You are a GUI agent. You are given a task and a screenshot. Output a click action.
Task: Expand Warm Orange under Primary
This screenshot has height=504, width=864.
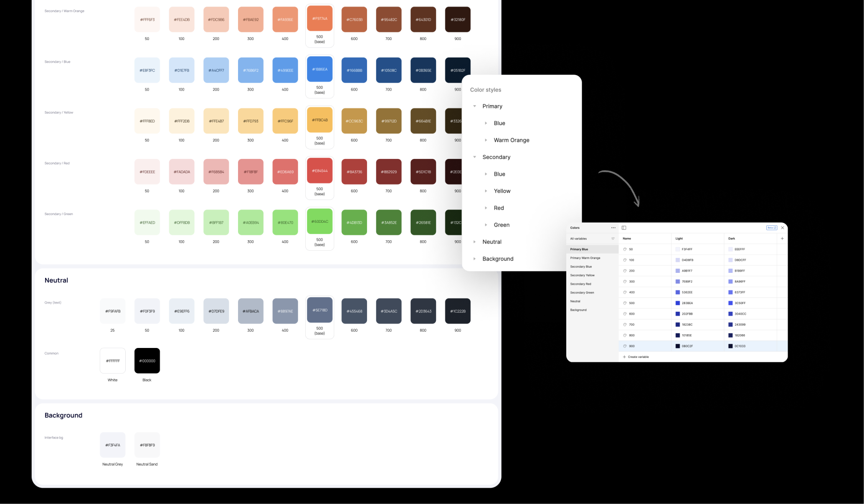click(x=486, y=140)
